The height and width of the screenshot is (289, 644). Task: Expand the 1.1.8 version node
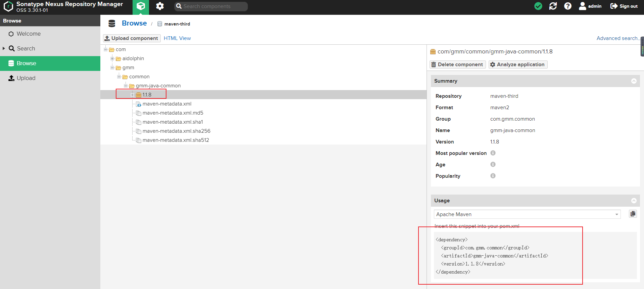[x=133, y=95]
